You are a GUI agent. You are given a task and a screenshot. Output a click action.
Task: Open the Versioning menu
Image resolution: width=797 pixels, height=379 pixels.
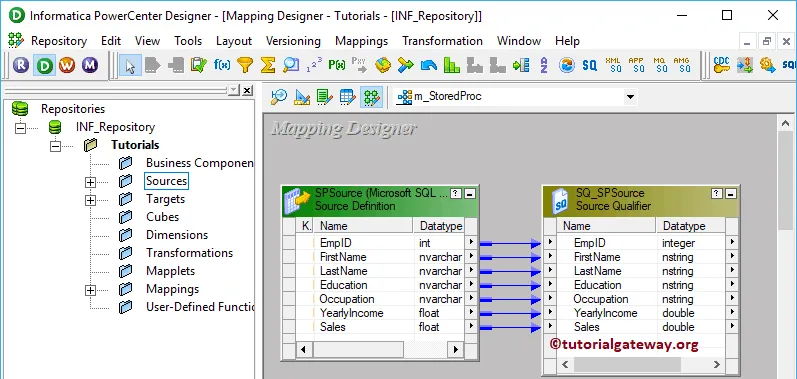[x=293, y=41]
